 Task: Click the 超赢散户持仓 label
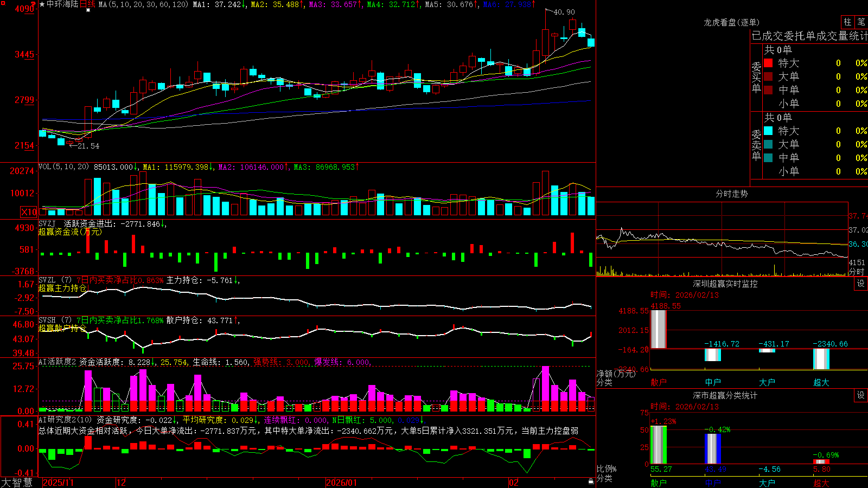[62, 328]
